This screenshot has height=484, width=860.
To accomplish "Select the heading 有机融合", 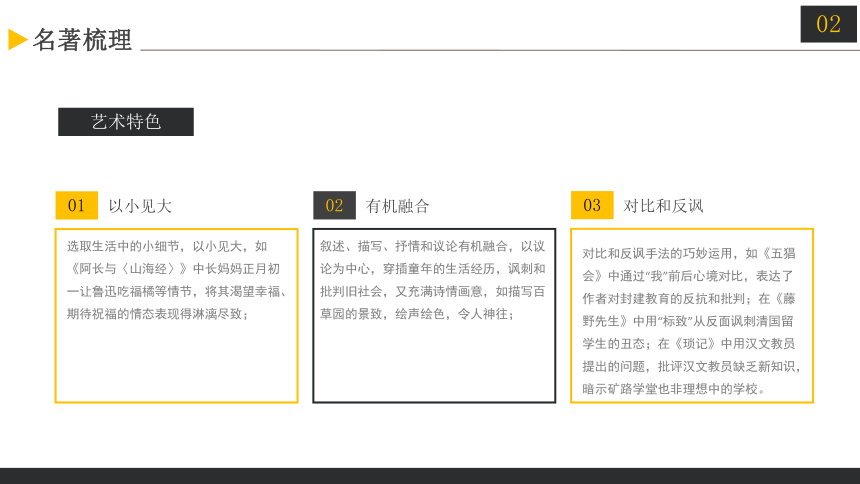I will tap(398, 206).
